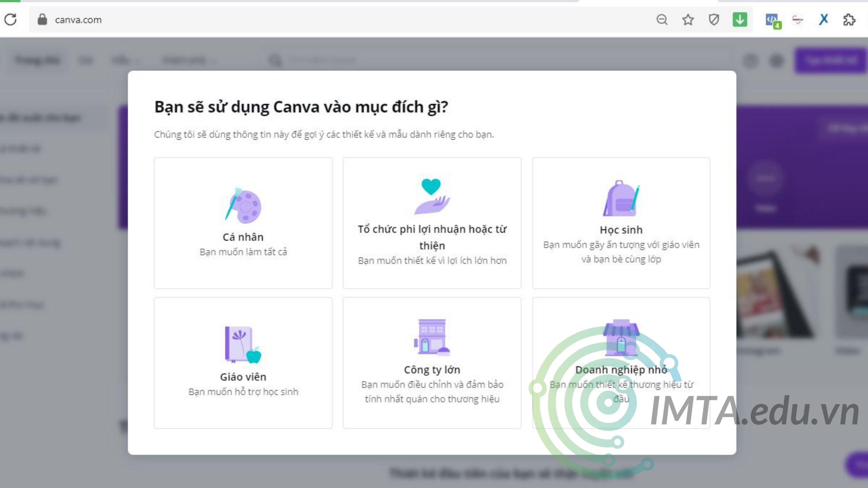The image size is (868, 488).
Task: Click text 'Bạn muốn hỗ trợ học sinh'
Action: pos(243,392)
